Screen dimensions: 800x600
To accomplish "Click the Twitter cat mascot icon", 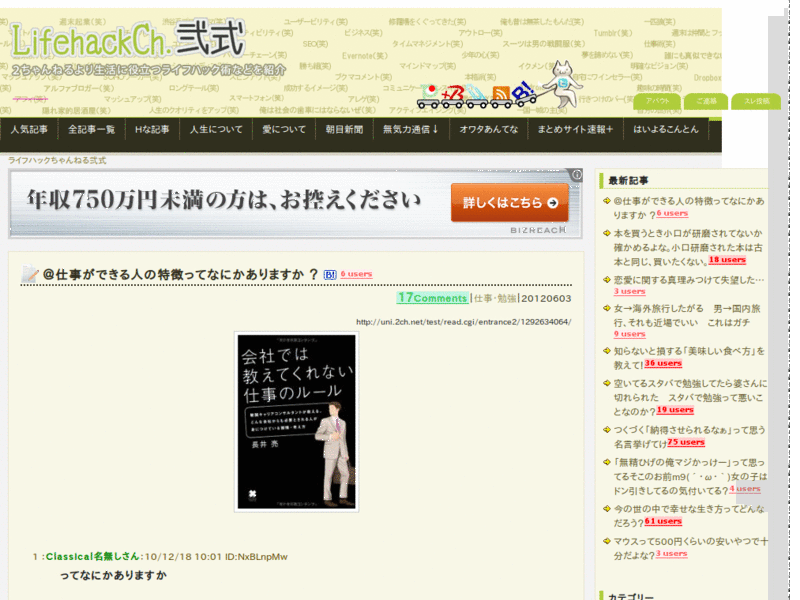I will pos(561,83).
